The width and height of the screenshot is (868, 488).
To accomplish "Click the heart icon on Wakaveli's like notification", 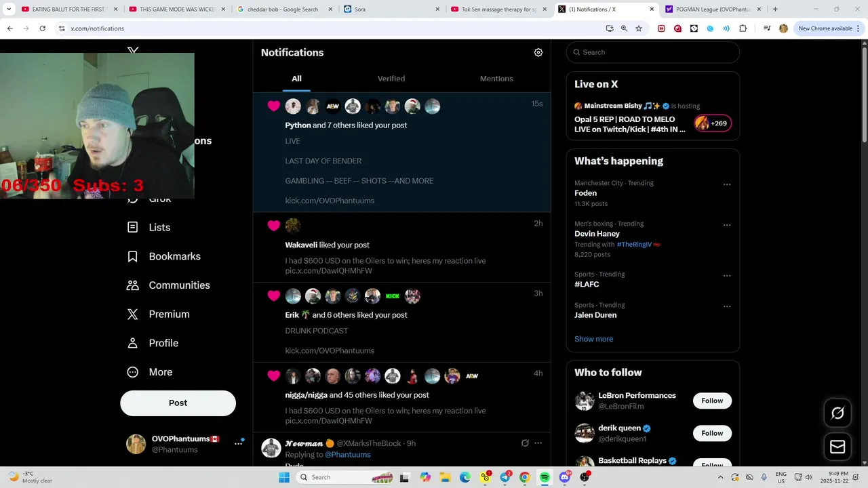I will [274, 226].
